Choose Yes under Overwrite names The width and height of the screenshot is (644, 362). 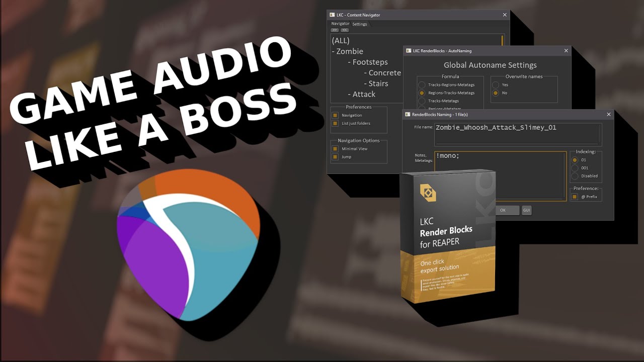pos(496,85)
